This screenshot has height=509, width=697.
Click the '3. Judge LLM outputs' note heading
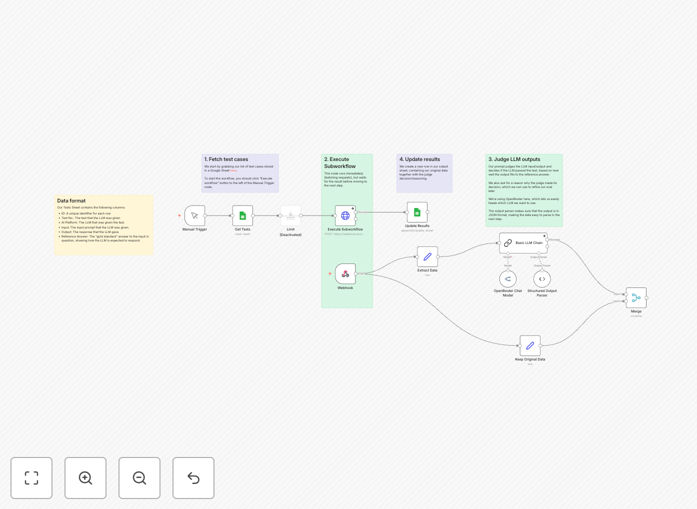coord(514,159)
